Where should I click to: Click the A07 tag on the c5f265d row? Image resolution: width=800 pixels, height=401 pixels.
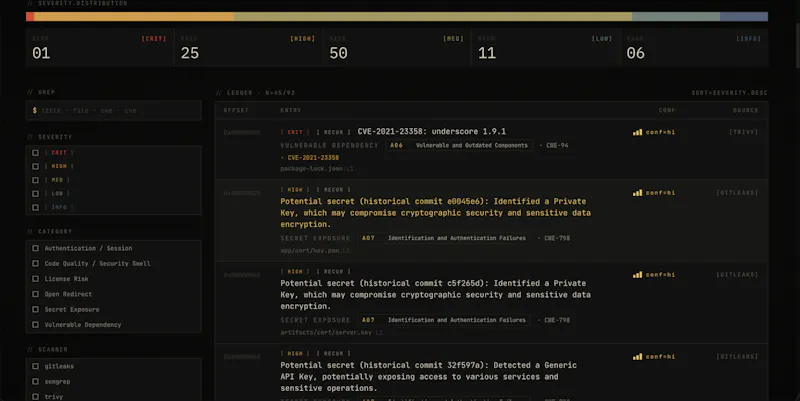[x=444, y=320]
